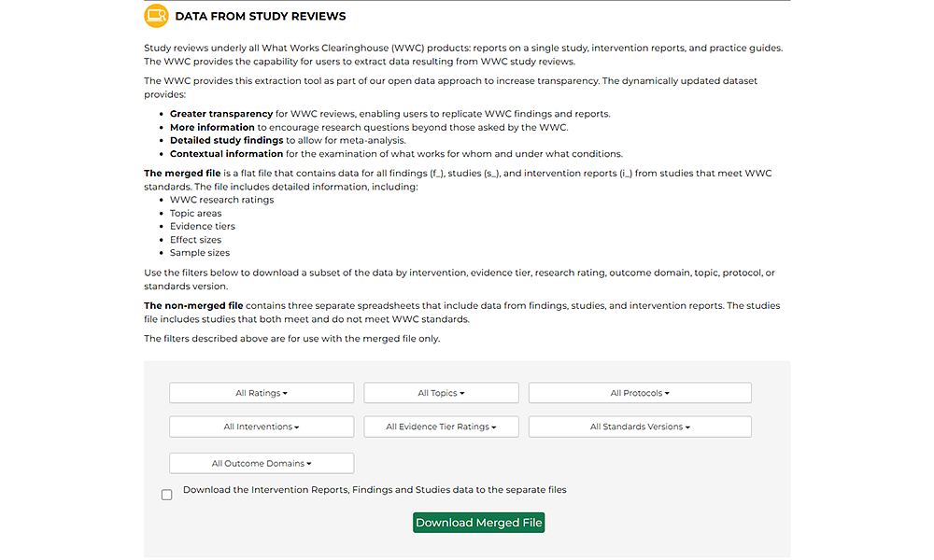934x560 pixels.
Task: Click the checkbox label about separate files
Action: [x=375, y=490]
